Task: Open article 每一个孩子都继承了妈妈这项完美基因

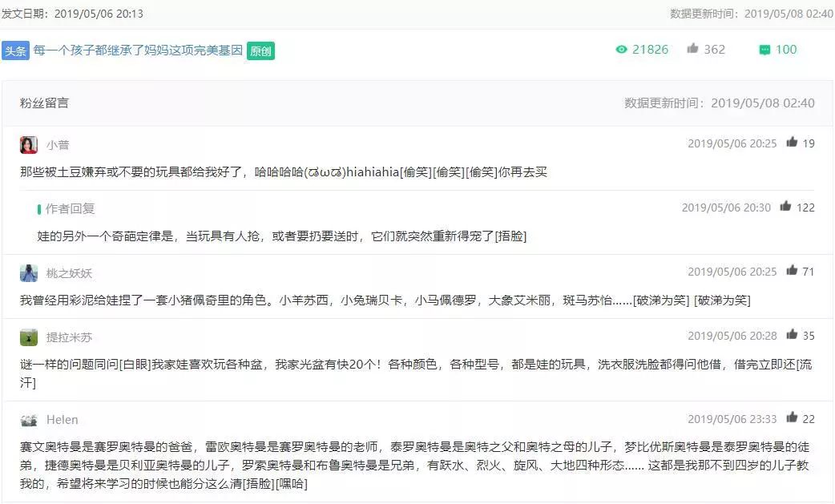Action: [138, 50]
